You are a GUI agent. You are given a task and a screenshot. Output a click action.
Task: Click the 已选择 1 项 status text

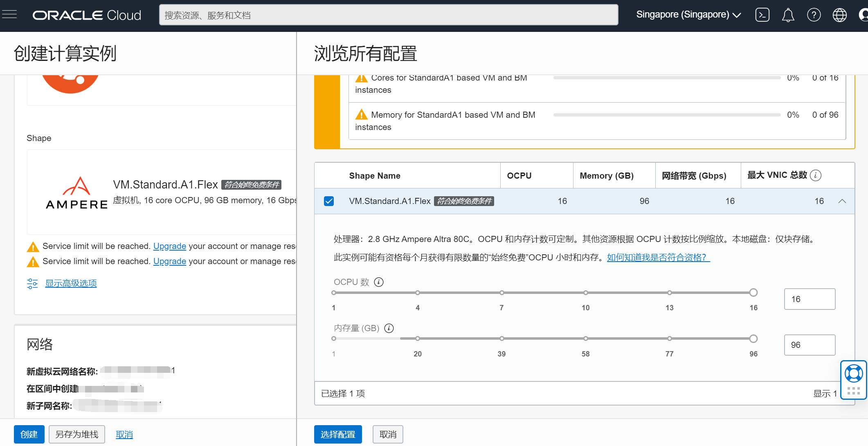coord(343,394)
